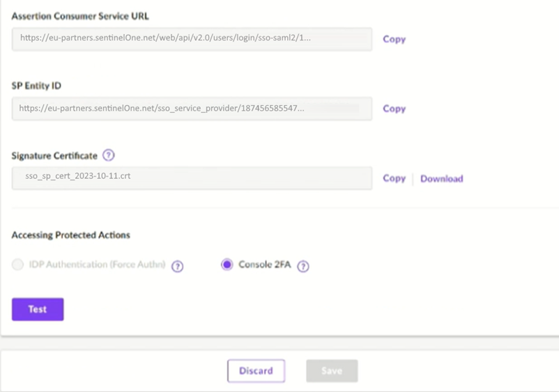Viewport: 559px width, 392px height.
Task: Focus the SP Entity ID text field
Action: [x=192, y=109]
